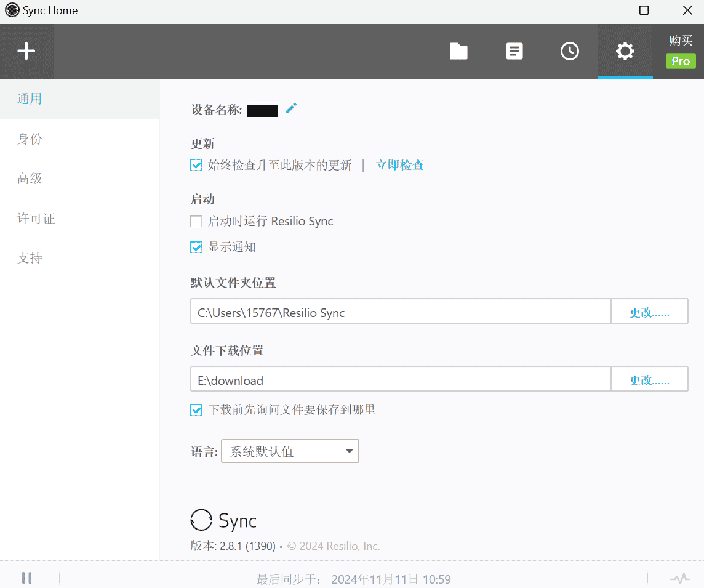Image resolution: width=704 pixels, height=588 pixels.
Task: Click the green Pro badge
Action: [x=681, y=61]
